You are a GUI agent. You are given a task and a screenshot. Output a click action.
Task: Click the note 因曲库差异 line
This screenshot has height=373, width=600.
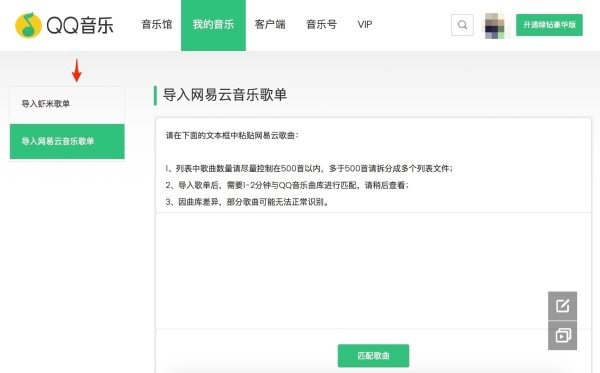[x=248, y=202]
